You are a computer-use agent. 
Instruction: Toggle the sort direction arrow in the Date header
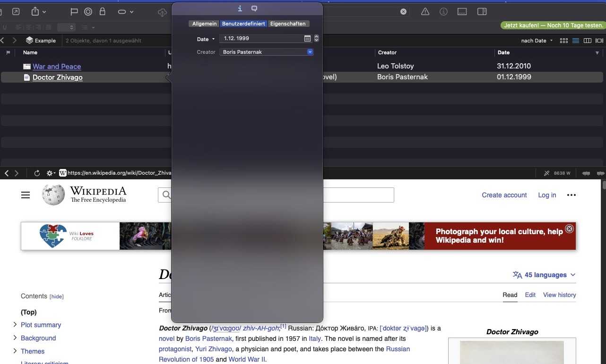click(597, 53)
